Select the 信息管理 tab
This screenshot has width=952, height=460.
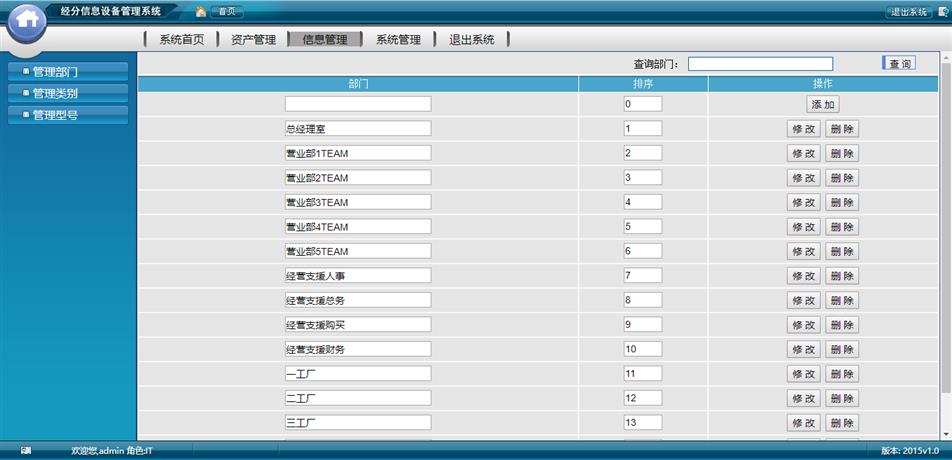point(325,40)
